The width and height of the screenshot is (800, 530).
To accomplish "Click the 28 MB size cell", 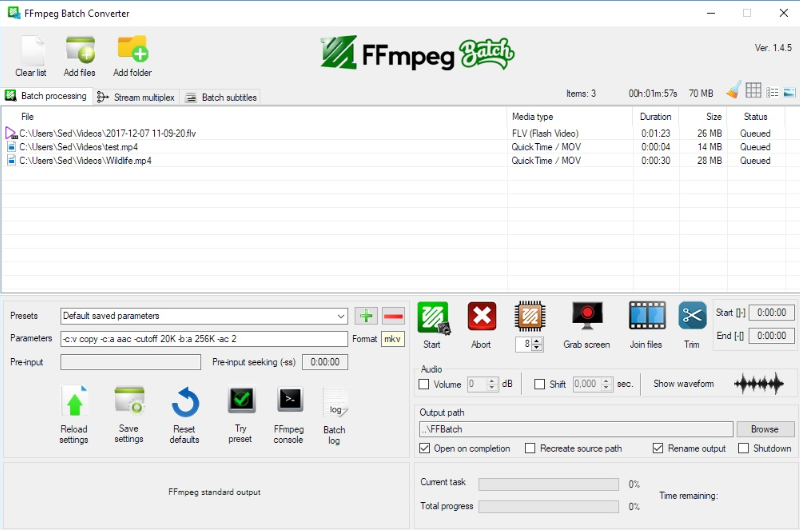I will pyautogui.click(x=709, y=161).
